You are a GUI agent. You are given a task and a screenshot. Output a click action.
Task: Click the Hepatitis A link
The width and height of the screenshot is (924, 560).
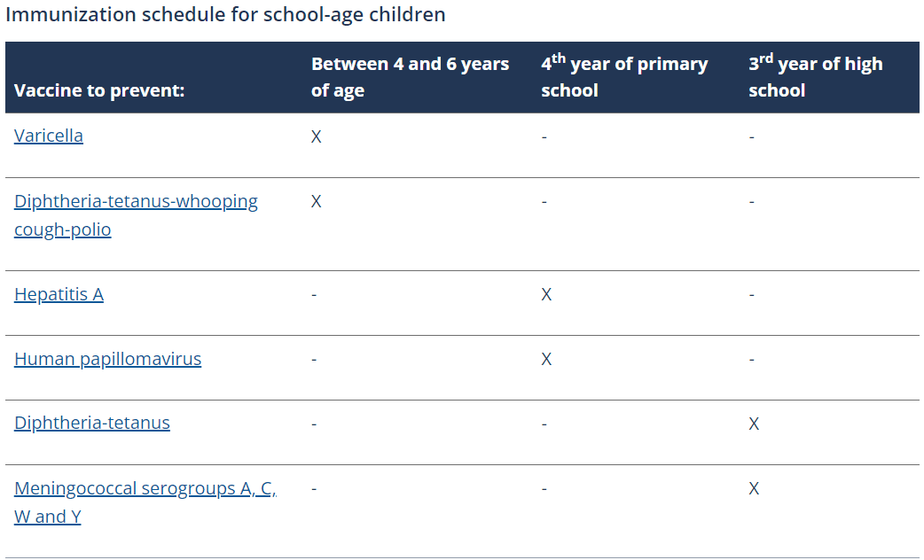(x=59, y=294)
